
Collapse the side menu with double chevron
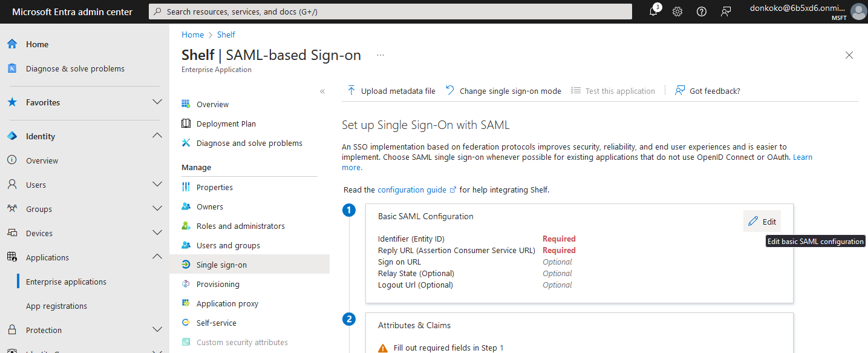tap(322, 91)
